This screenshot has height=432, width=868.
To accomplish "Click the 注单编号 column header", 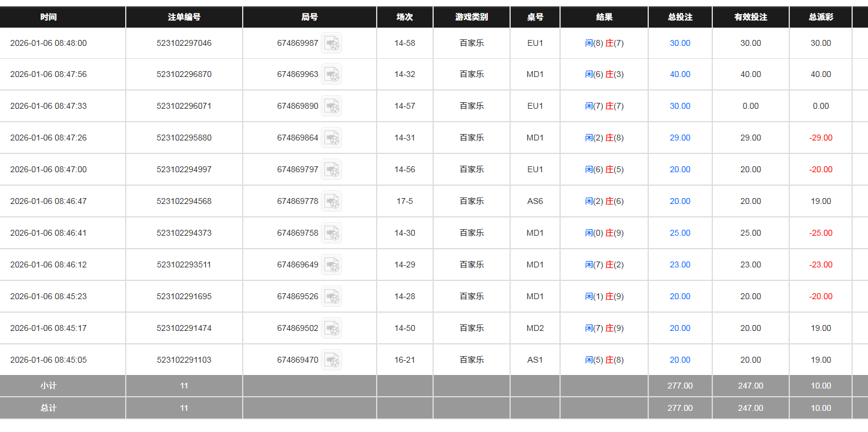I will [x=184, y=17].
